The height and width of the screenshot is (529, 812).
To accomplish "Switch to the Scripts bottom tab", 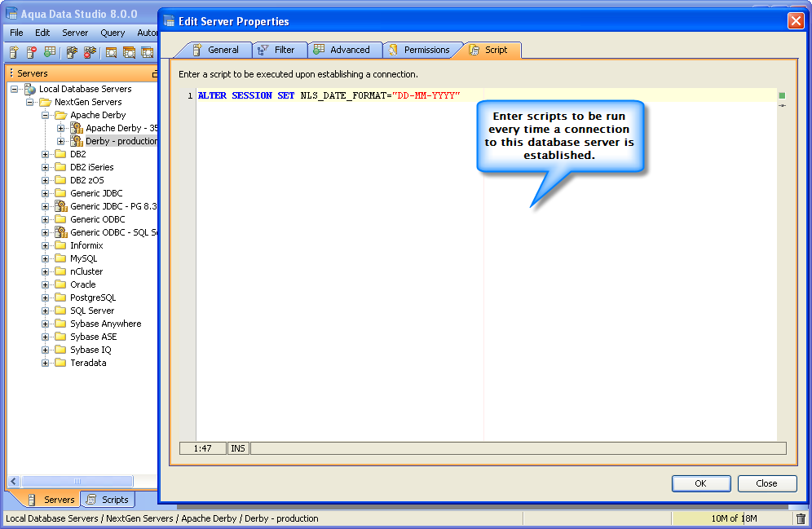I will pos(108,499).
